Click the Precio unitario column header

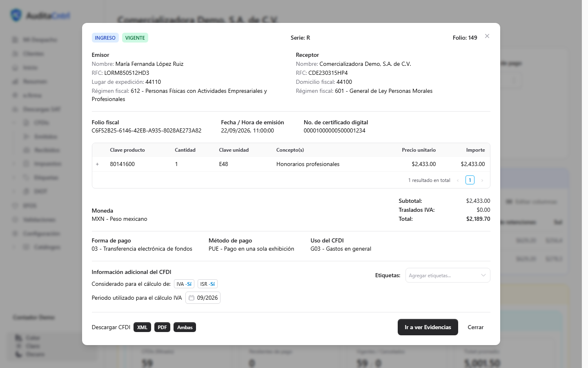point(419,150)
